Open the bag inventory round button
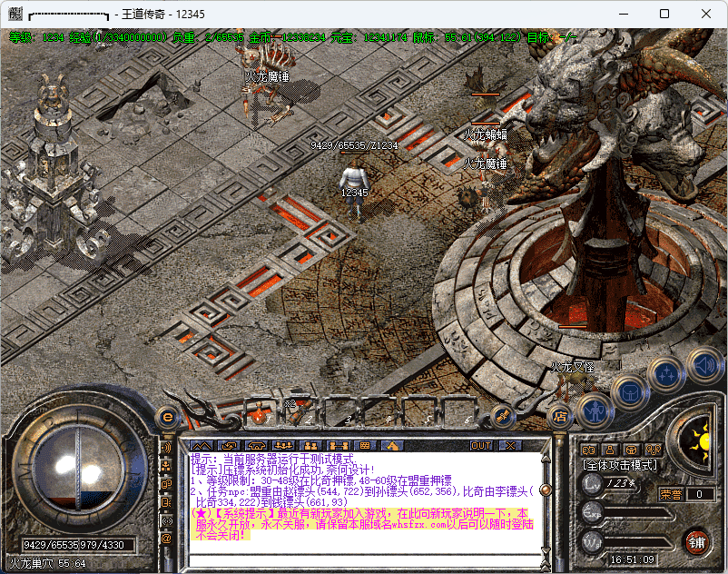728x574 pixels. pos(631,392)
